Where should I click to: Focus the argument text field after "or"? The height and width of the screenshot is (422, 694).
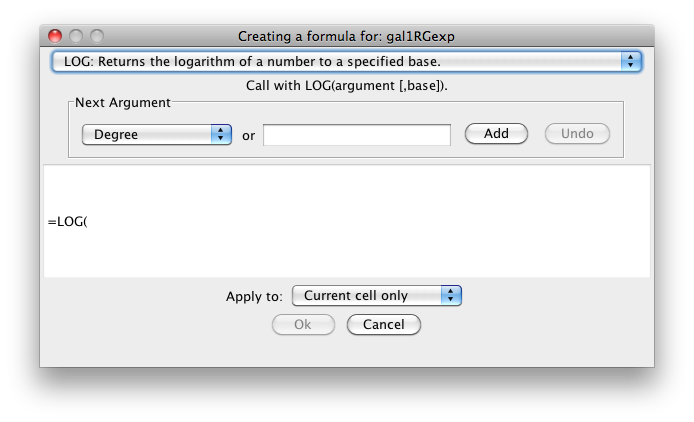click(x=357, y=134)
